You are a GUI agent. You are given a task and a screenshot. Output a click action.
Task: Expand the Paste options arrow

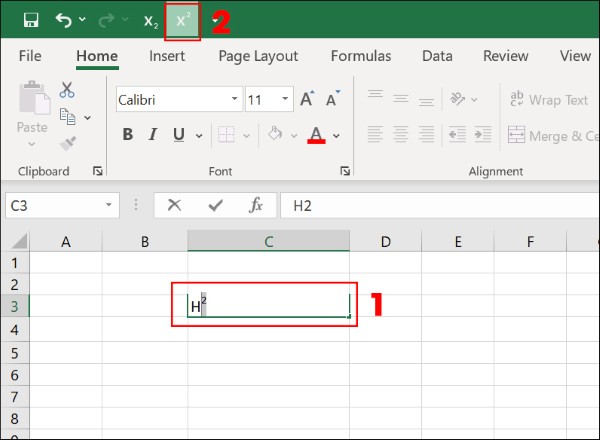(32, 144)
